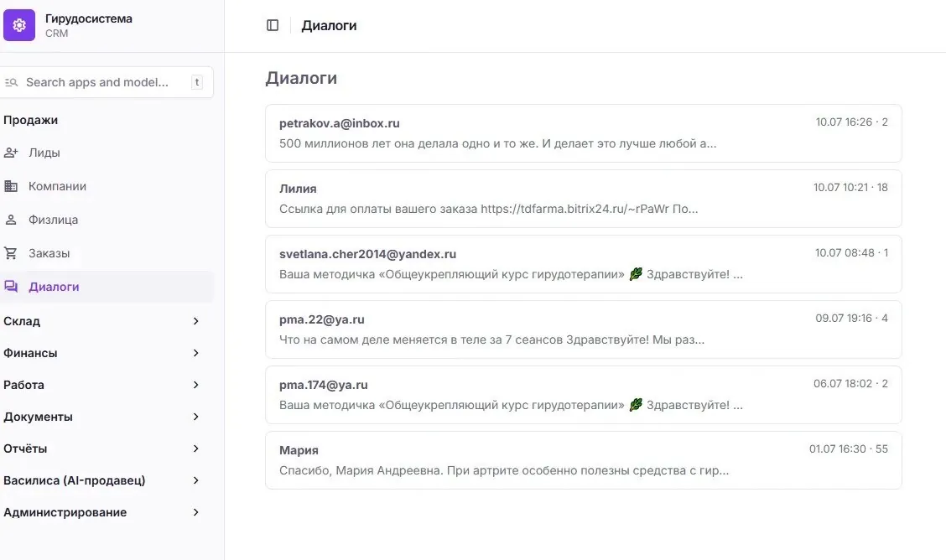
Task: Open Лиды in the sidebar
Action: coord(107,153)
